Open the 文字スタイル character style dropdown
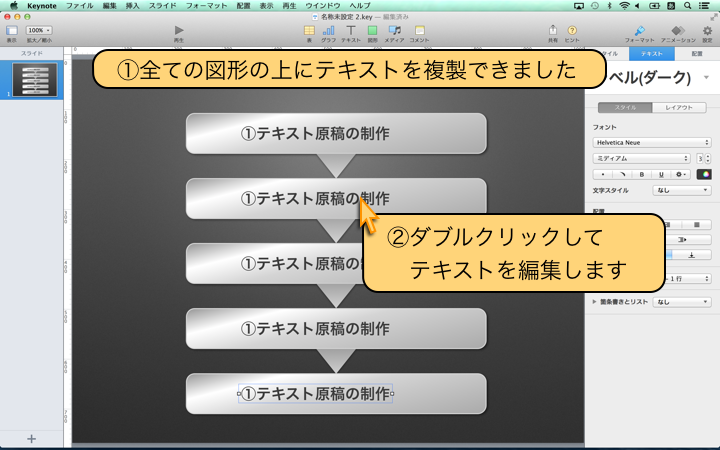Viewport: 720px width, 450px height. 680,189
